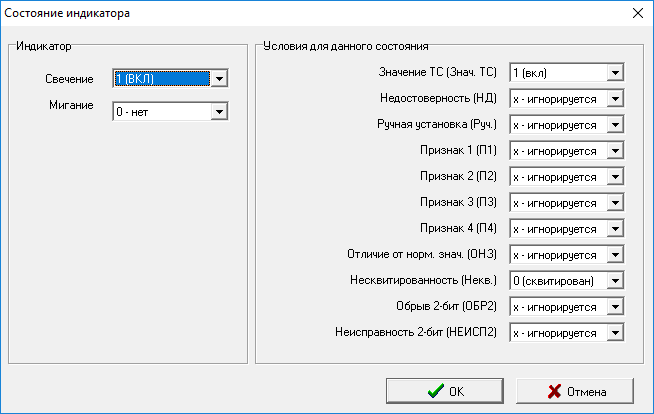Screen dimensions: 654x414
Task: Open the Неисправность 2-бит (НЕИСП2) dropdown
Action: [616, 333]
